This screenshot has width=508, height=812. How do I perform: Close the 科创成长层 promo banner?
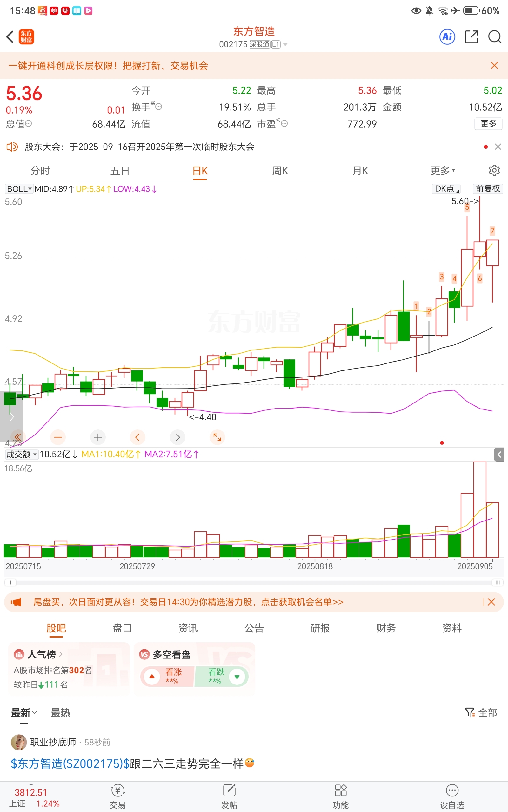[494, 65]
